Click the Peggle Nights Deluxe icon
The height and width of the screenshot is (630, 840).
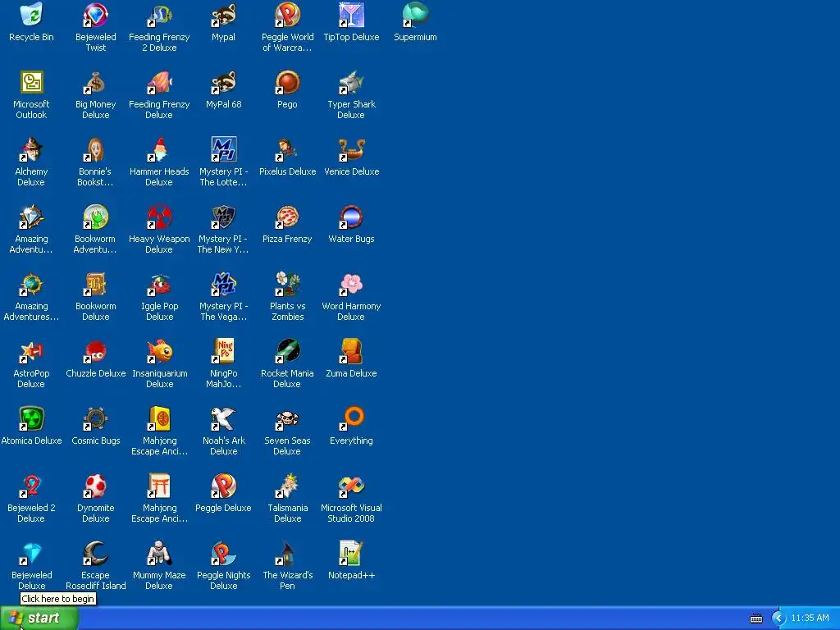point(223,553)
